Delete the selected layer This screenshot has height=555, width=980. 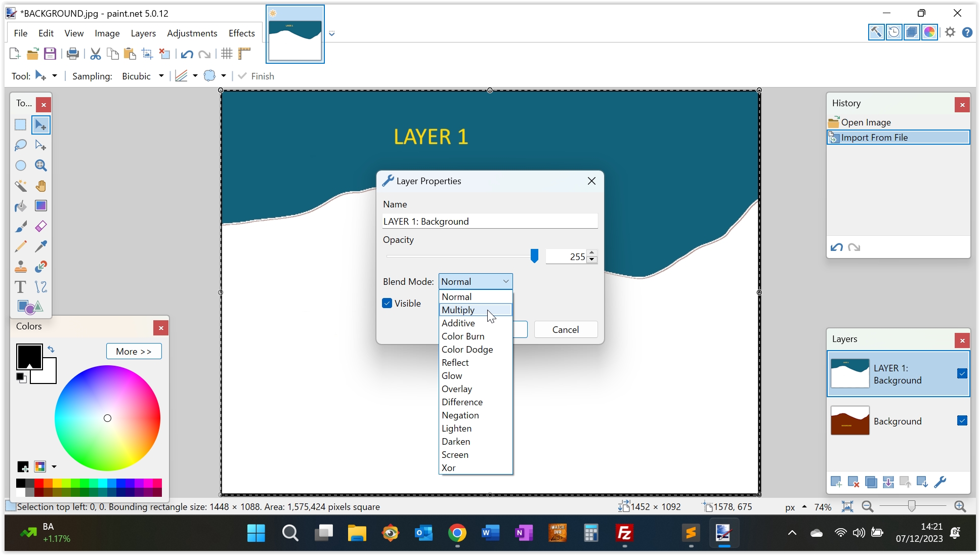pyautogui.click(x=854, y=482)
